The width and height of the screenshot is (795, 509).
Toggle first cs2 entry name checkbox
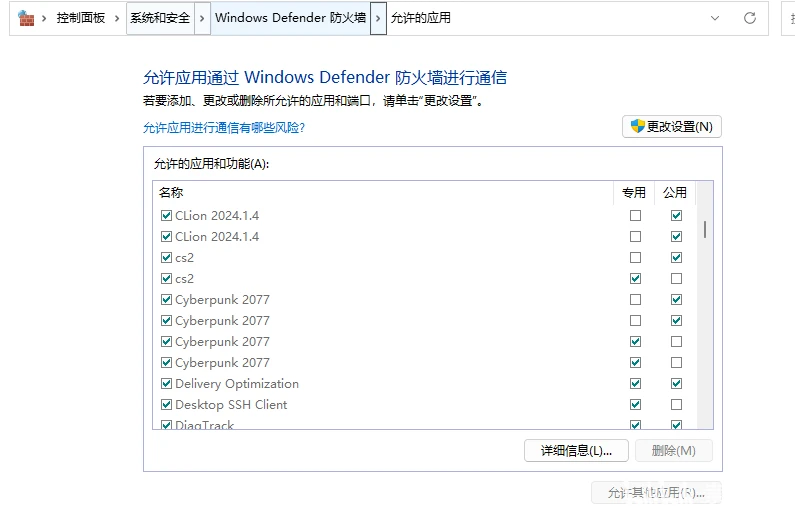(166, 258)
